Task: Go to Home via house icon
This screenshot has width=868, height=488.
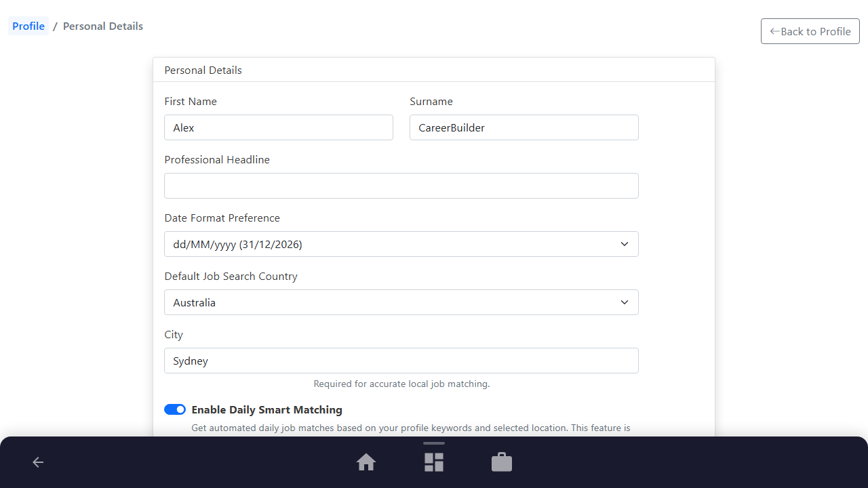Action: click(366, 462)
